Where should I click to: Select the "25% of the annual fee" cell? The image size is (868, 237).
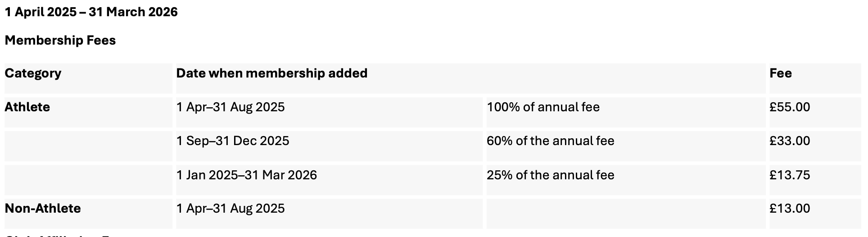coord(550,175)
